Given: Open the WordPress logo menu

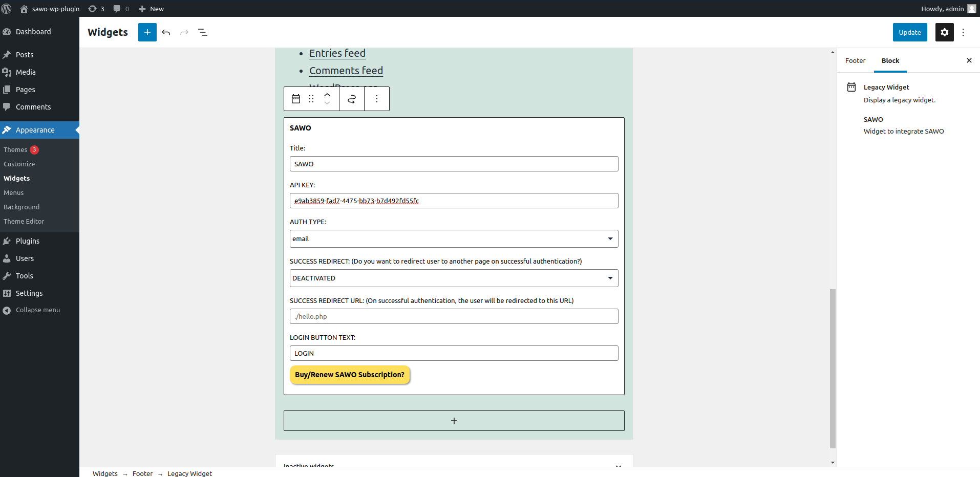Looking at the screenshot, I should click(x=7, y=9).
